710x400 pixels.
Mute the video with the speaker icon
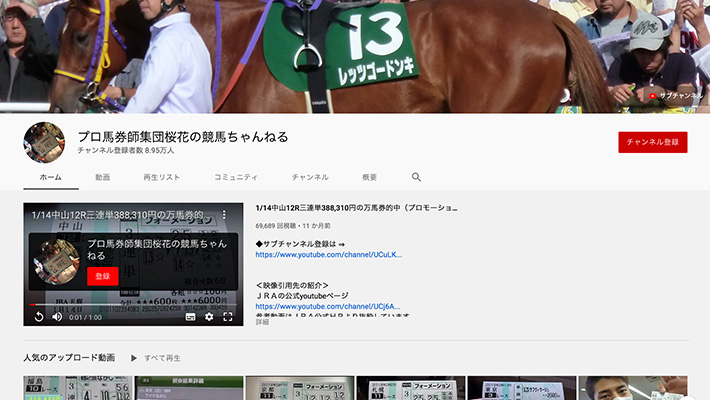[57, 317]
